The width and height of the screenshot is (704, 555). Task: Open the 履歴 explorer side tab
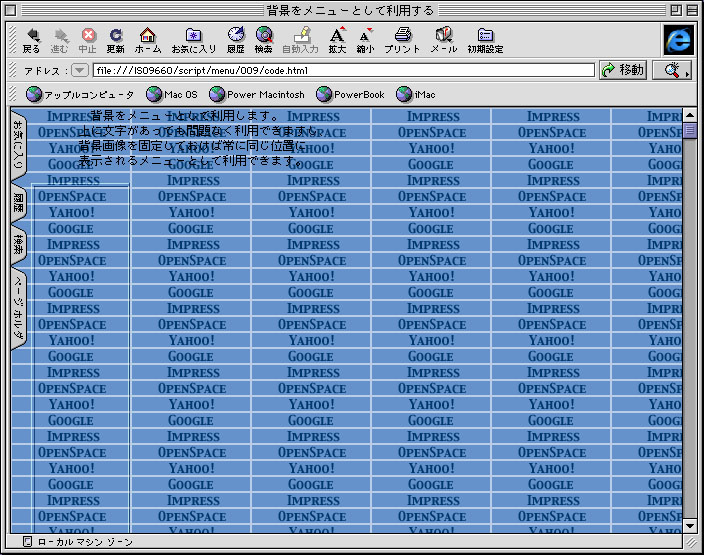18,203
